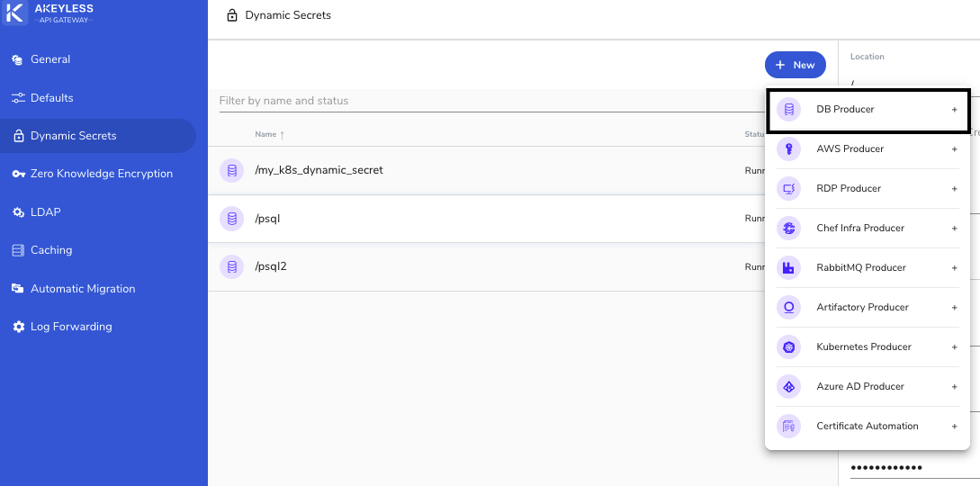The width and height of the screenshot is (980, 486).
Task: Click the General sidebar icon
Action: pyautogui.click(x=17, y=60)
